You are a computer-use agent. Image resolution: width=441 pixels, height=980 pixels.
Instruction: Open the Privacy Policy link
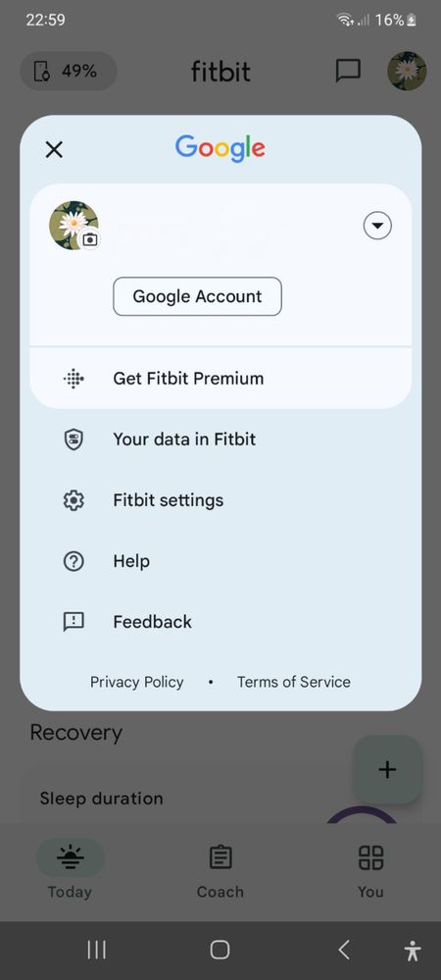coord(137,682)
